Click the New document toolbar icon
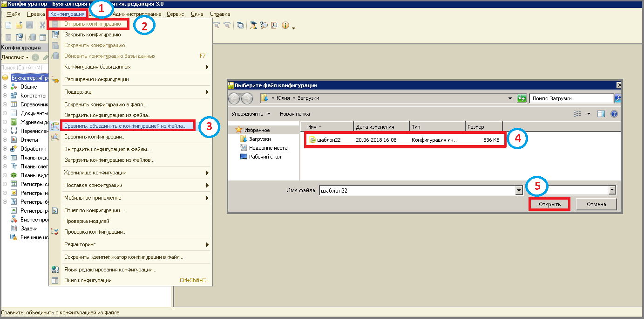 [8, 25]
